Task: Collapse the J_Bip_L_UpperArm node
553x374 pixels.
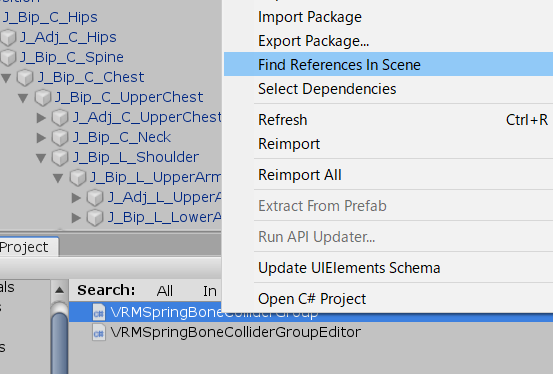Action: tap(58, 178)
